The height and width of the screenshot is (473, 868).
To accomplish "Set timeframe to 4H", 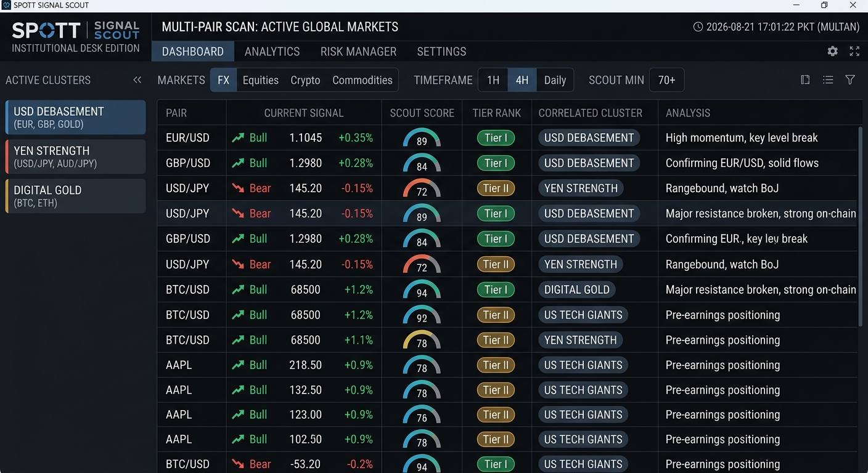I will (x=522, y=80).
